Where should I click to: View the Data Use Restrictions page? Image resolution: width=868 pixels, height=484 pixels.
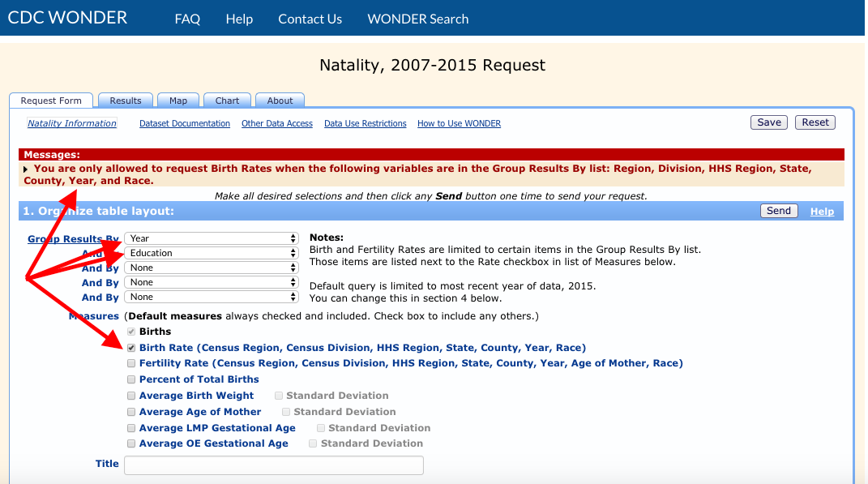(364, 122)
